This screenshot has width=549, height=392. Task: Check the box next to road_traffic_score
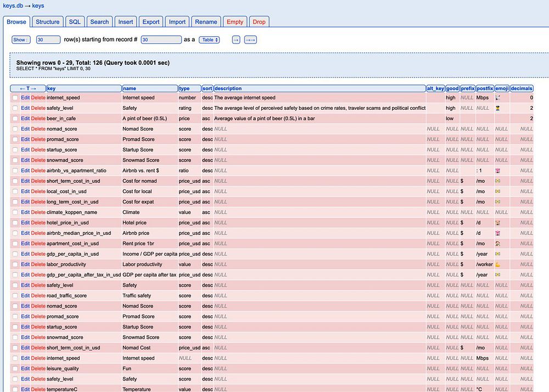pos(15,296)
